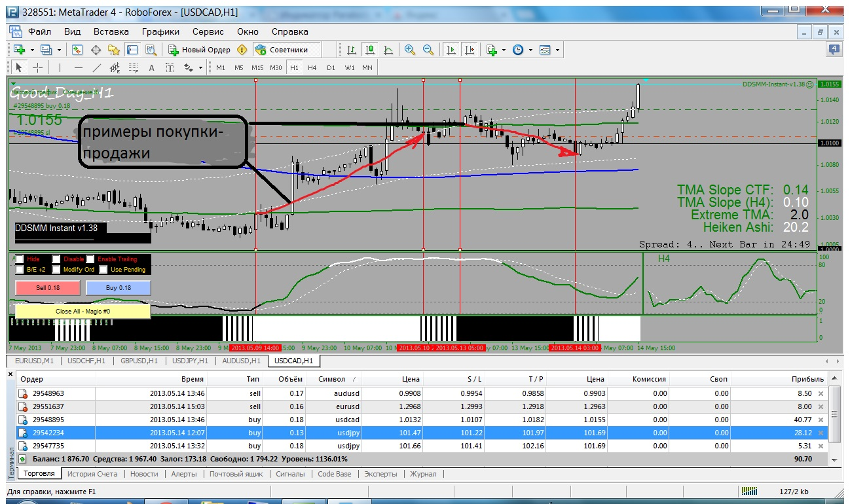Select the trendline drawing tool
Image resolution: width=850 pixels, height=504 pixels.
pyautogui.click(x=97, y=67)
